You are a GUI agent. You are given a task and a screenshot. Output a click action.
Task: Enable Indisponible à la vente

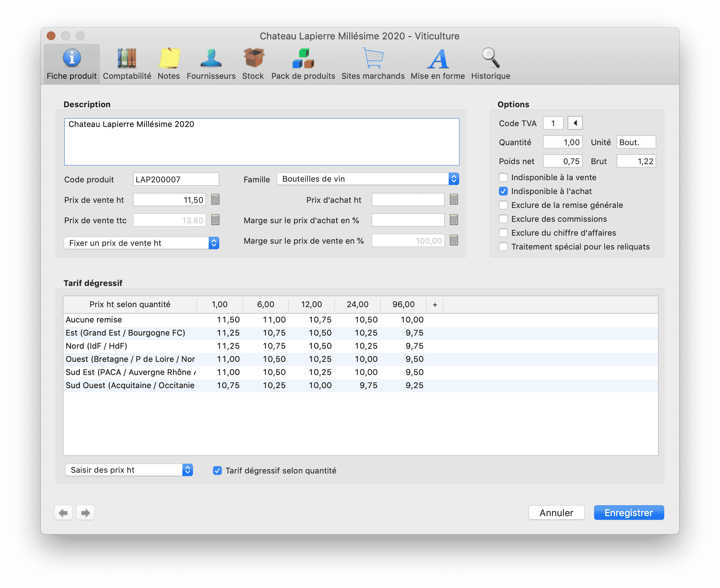[503, 177]
